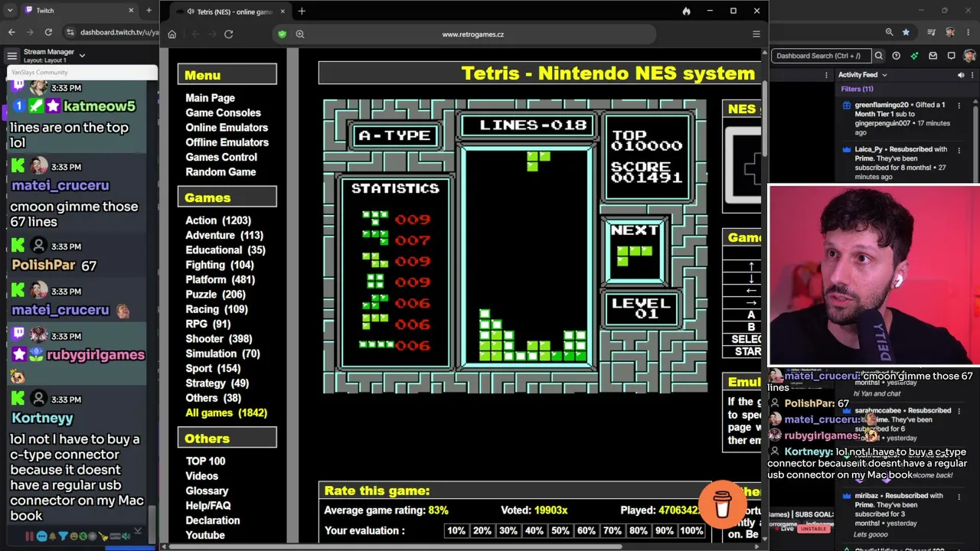Viewport: 980px width, 551px height.
Task: Pause chat with the red pause icon
Action: [29, 536]
